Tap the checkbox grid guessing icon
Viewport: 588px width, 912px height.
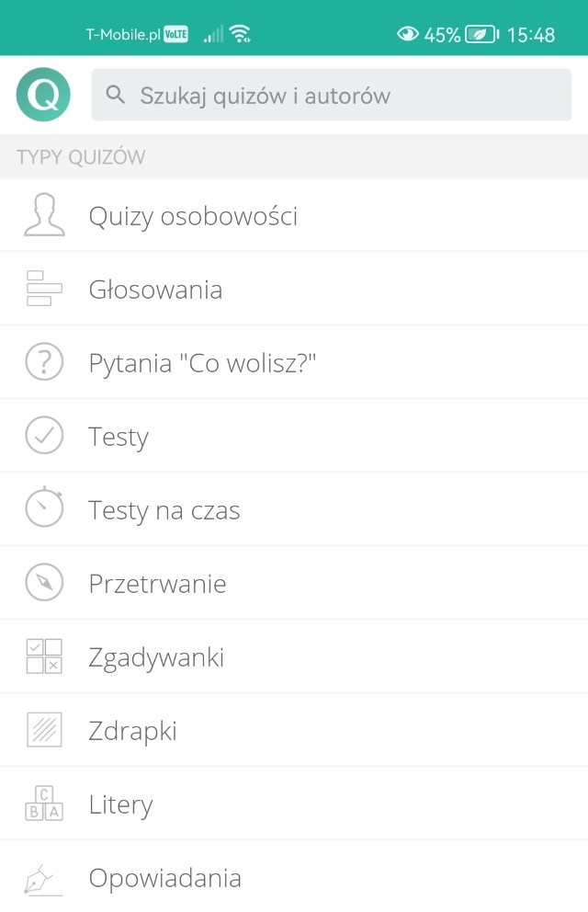point(44,656)
